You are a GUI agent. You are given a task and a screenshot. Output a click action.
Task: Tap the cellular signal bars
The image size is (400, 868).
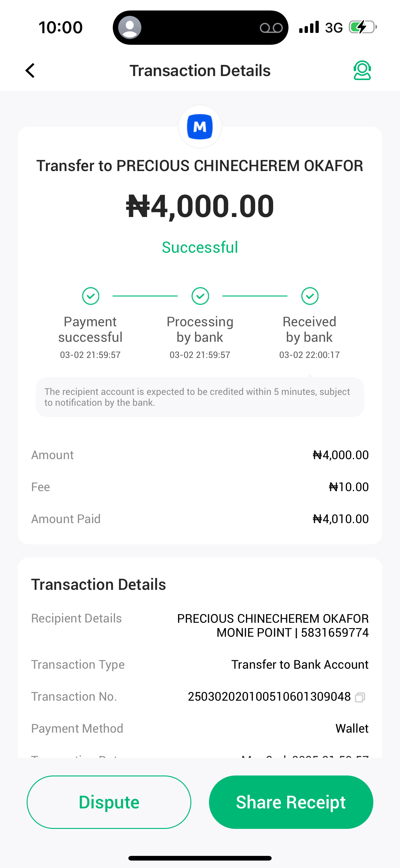pyautogui.click(x=309, y=27)
